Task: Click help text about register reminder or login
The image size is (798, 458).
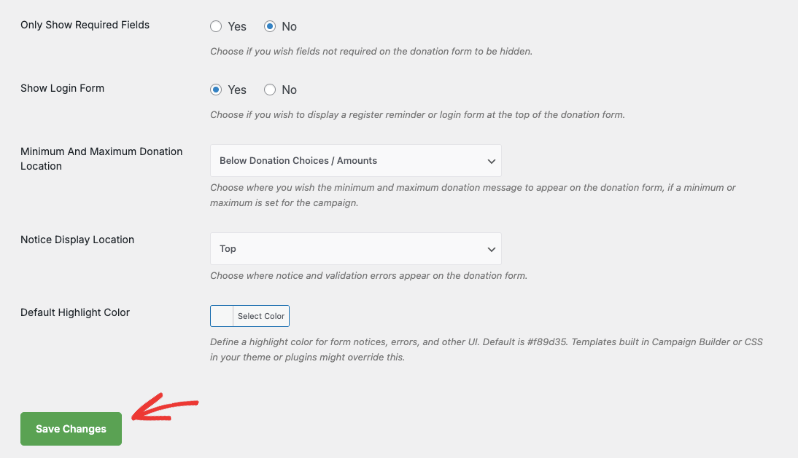Action: (x=417, y=114)
